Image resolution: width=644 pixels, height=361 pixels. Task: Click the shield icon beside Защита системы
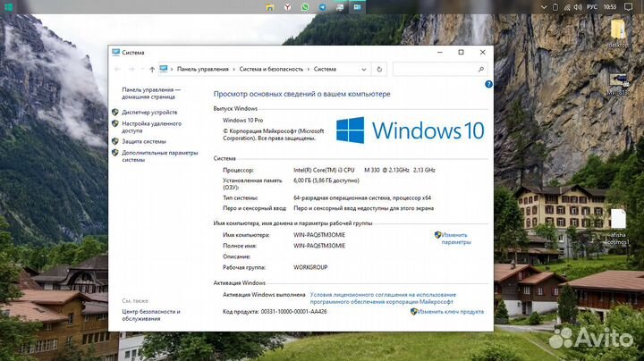(115, 141)
